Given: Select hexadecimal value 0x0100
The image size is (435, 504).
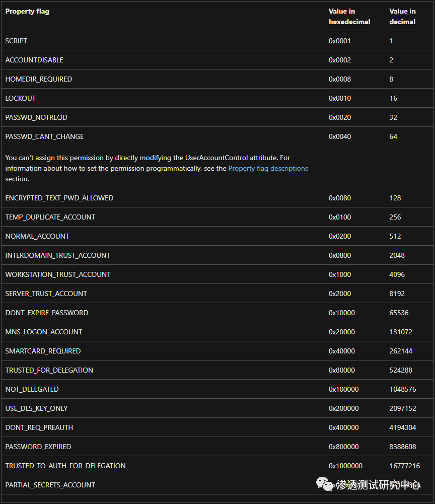Looking at the screenshot, I should tap(339, 217).
